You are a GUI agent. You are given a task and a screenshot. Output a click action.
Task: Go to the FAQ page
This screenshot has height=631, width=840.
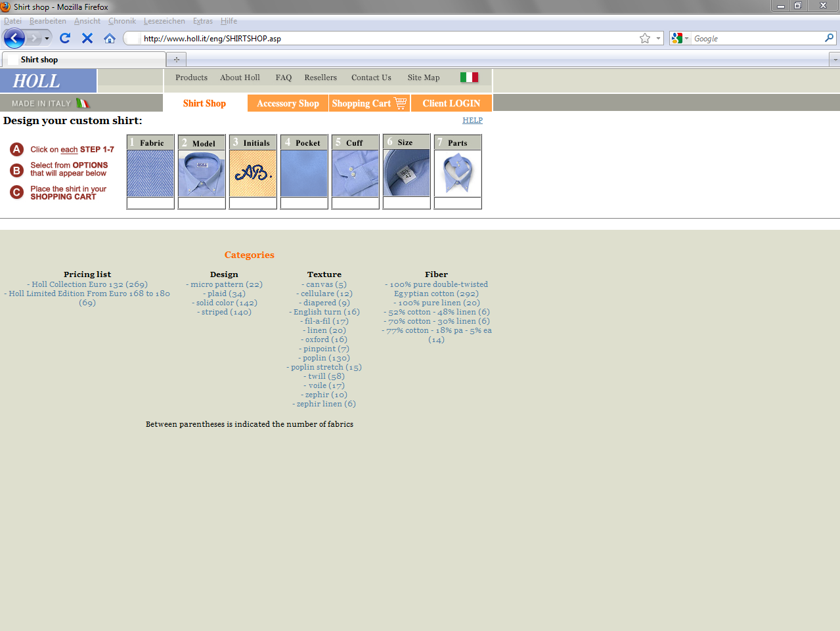(284, 77)
